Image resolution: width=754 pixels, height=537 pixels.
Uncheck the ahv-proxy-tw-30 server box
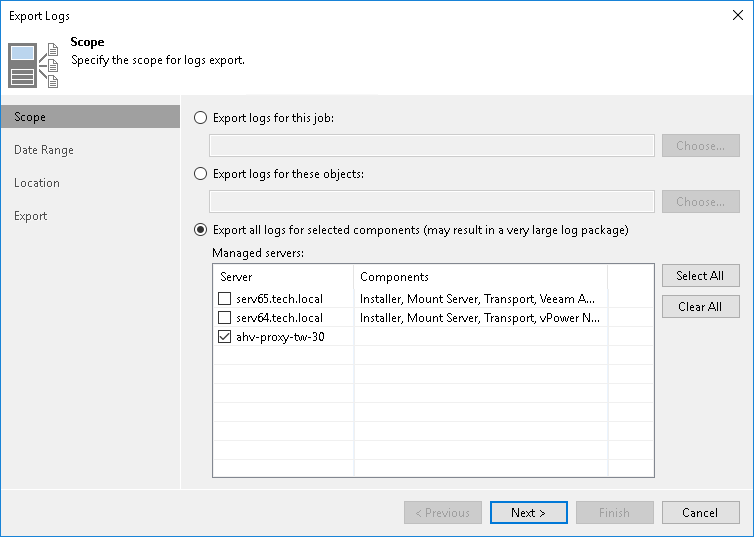click(x=225, y=337)
